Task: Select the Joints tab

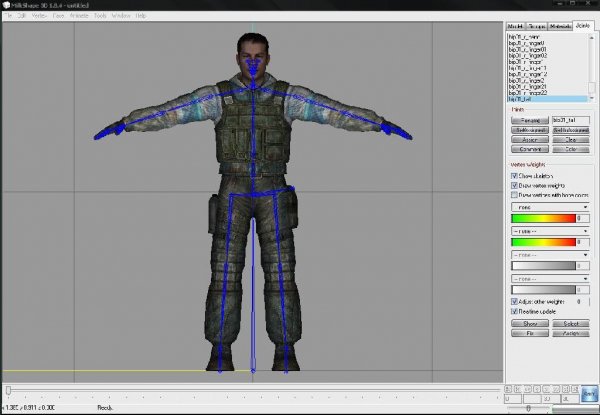Action: click(x=583, y=26)
